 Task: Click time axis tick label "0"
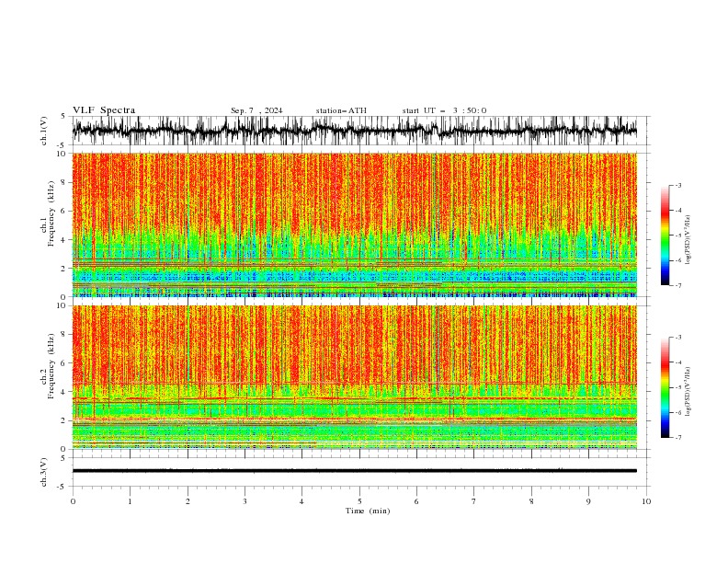coord(73,501)
